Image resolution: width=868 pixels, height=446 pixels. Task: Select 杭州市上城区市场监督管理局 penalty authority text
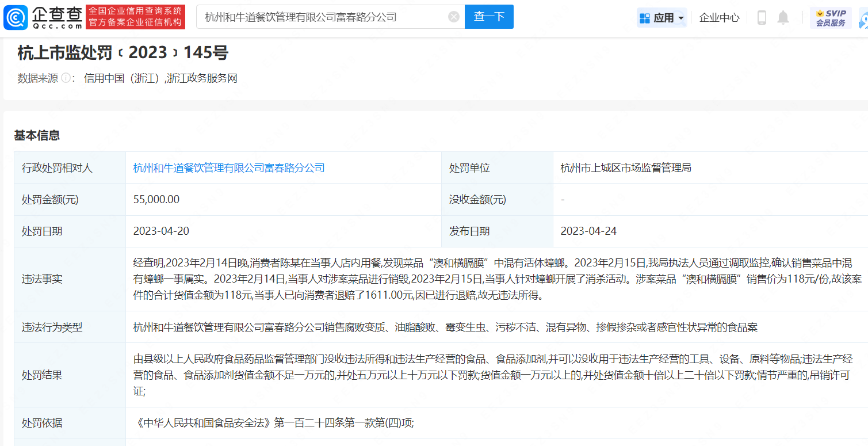coord(626,168)
